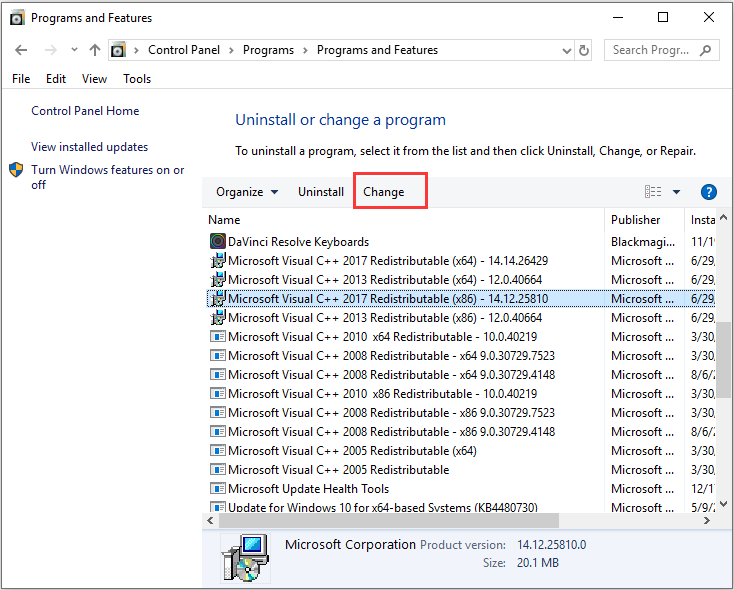This screenshot has height=590, width=734.
Task: Maximize the Programs and Features window
Action: [x=663, y=17]
